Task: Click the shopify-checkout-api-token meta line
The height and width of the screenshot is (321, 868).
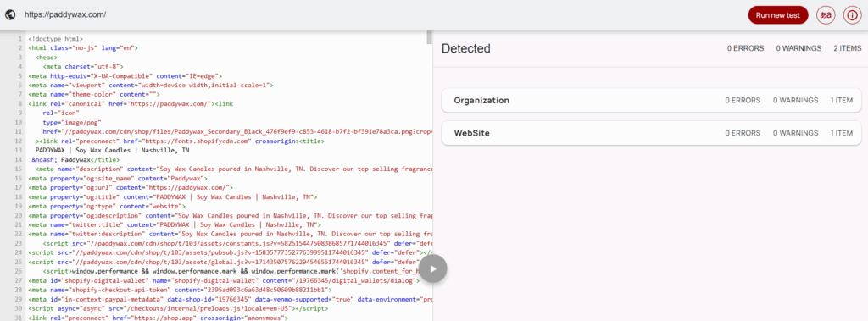Action: (x=180, y=290)
